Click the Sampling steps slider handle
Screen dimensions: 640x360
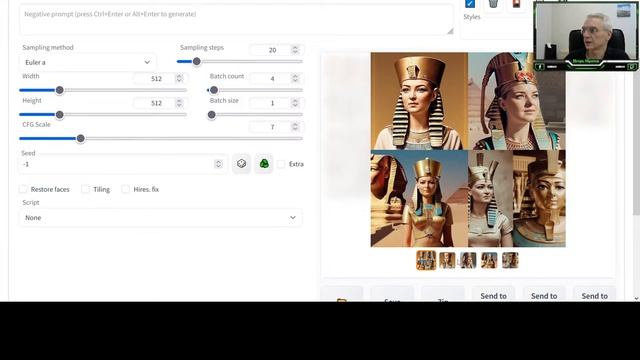tap(197, 62)
